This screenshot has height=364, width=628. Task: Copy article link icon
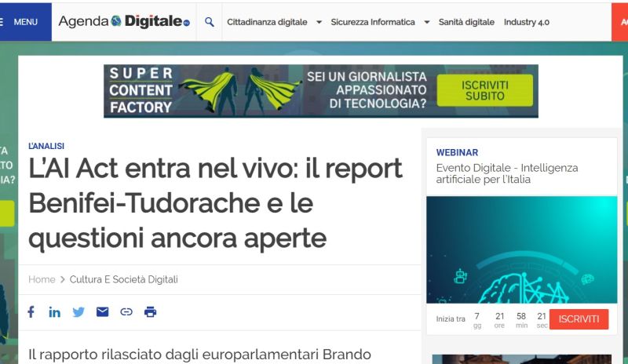pyautogui.click(x=126, y=311)
